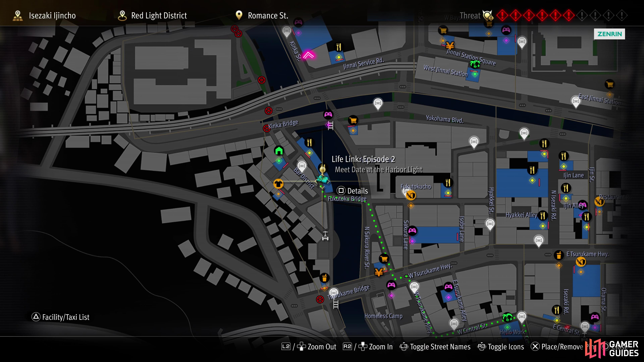Viewport: 644px width, 362px height.
Task: Select the game controller icon atop Kinka St.
Action: [298, 23]
